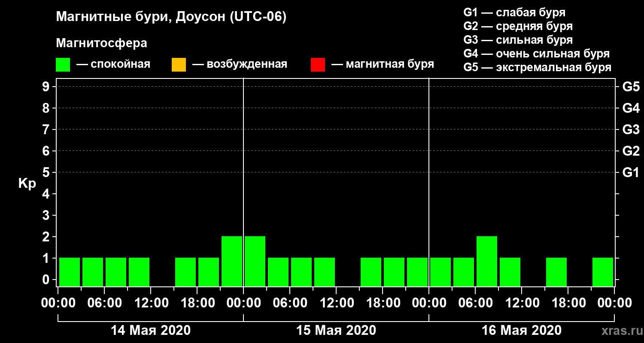Click the G5 label on the right axis
644x343 pixels.
pyautogui.click(x=631, y=87)
